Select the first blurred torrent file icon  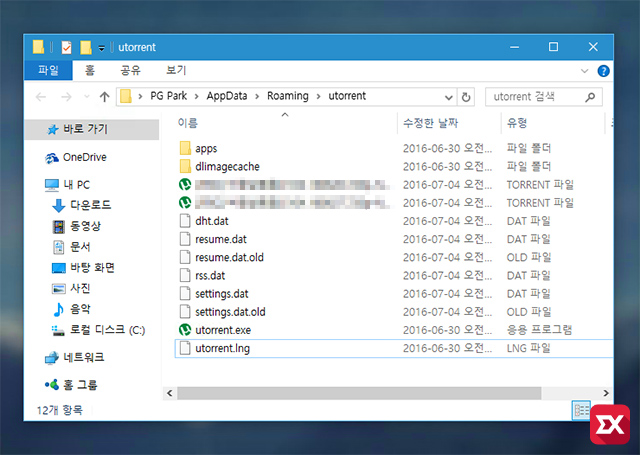pyautogui.click(x=185, y=184)
